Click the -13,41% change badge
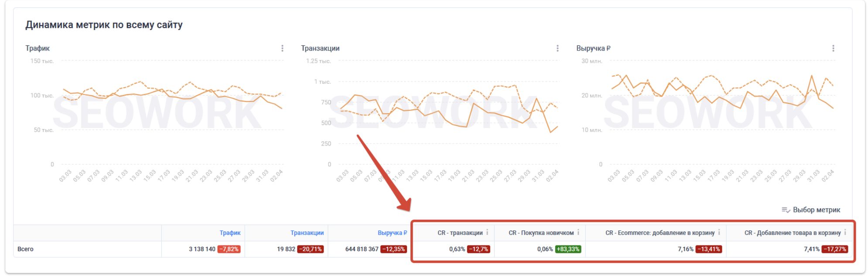Image resolution: width=868 pixels, height=279 pixels. pos(709,249)
